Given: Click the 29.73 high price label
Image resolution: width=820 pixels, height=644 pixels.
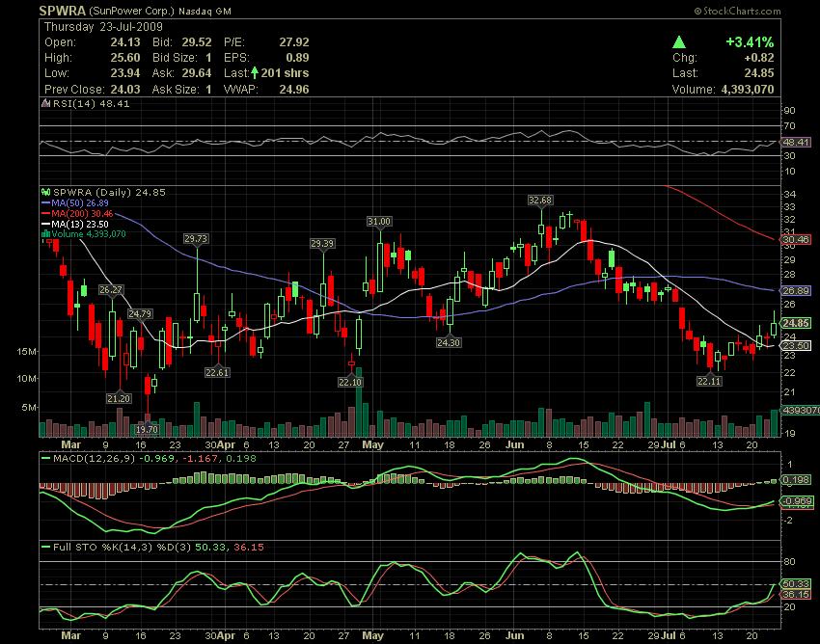Looking at the screenshot, I should (196, 239).
